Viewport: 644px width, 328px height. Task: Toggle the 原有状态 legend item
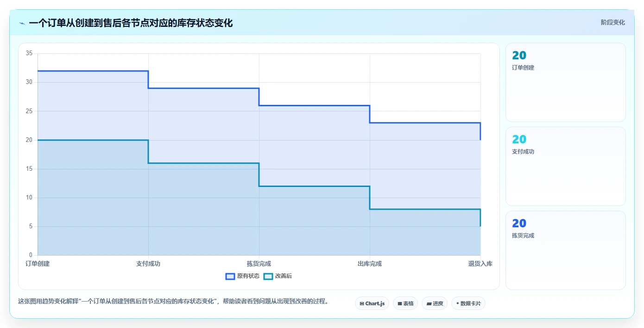point(242,276)
